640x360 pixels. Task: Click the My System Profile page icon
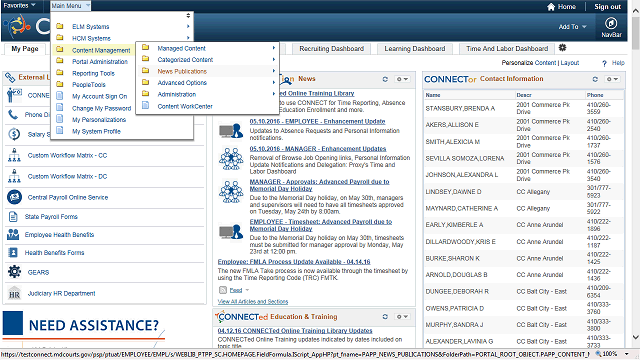click(x=60, y=131)
